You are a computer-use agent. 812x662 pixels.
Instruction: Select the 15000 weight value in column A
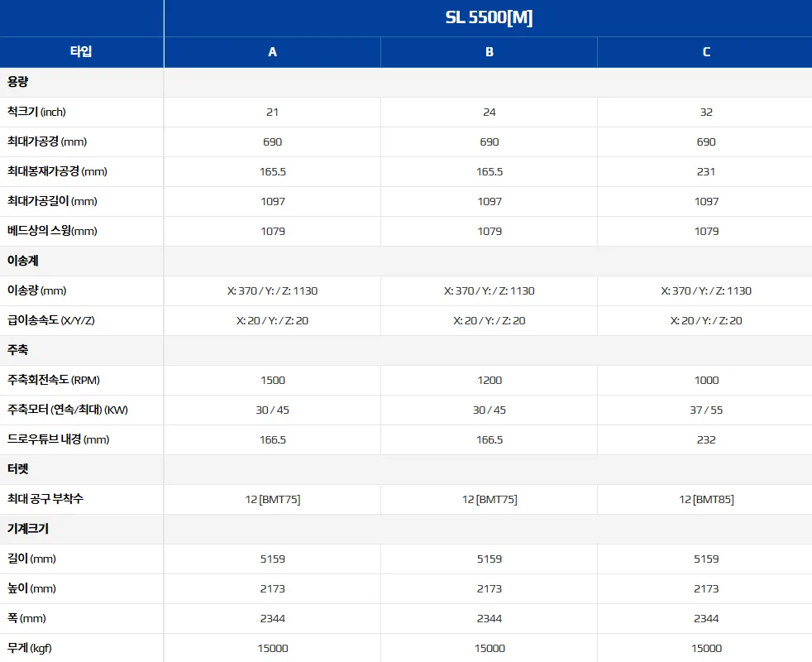[x=272, y=649]
